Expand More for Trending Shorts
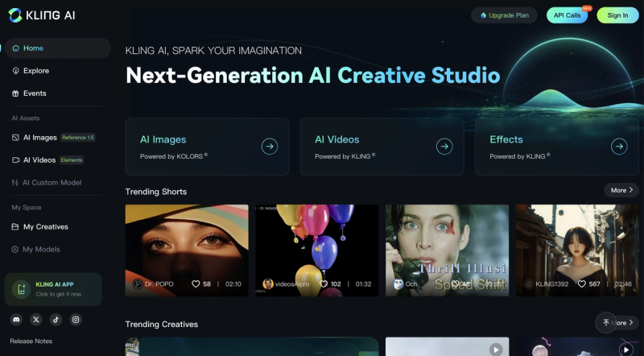Screen dimensions: 644x356 tap(621, 190)
